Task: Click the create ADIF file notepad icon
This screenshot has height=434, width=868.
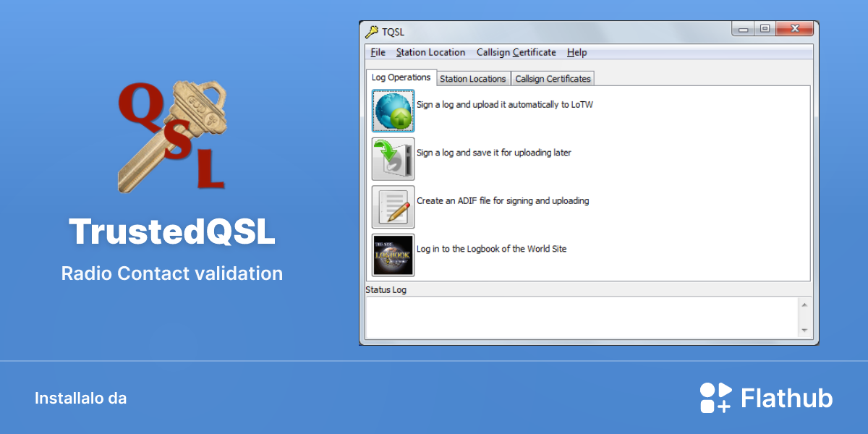Action: (393, 207)
